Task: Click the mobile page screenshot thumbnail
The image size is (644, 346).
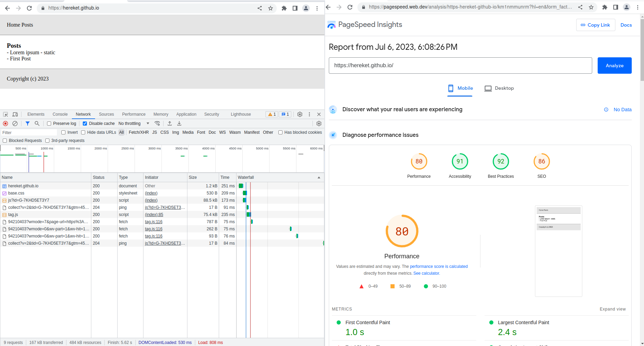Action: (558, 251)
